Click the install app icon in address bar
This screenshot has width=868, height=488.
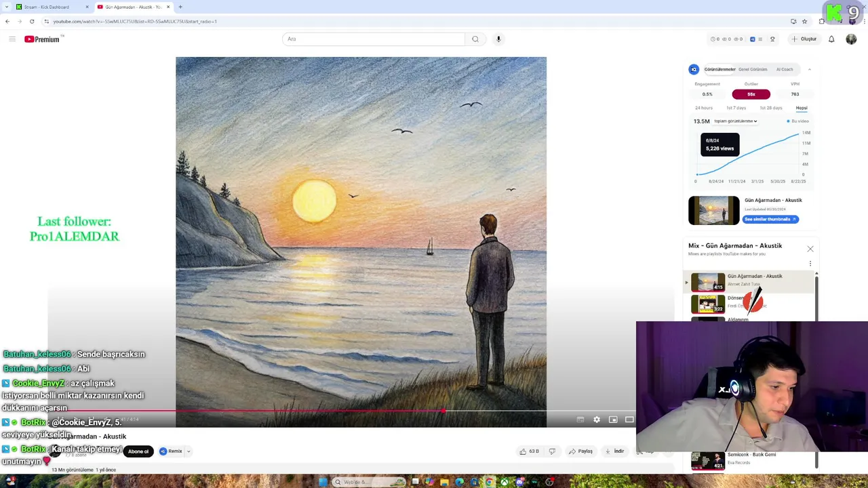pos(793,22)
